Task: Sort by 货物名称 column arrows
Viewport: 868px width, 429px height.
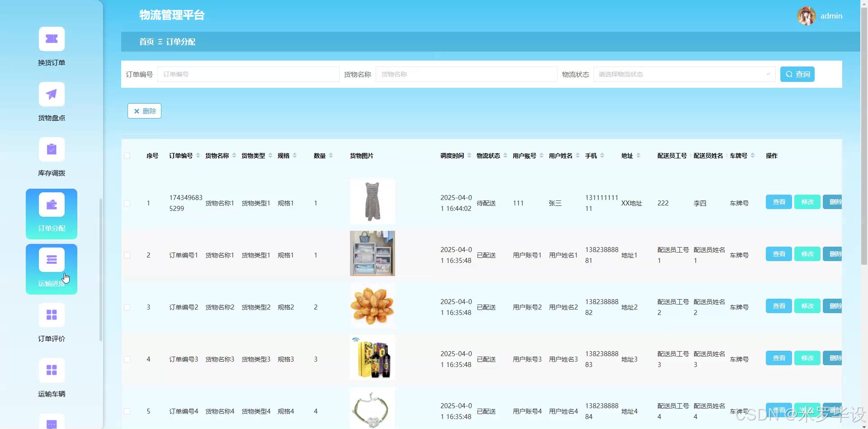Action: pos(234,156)
